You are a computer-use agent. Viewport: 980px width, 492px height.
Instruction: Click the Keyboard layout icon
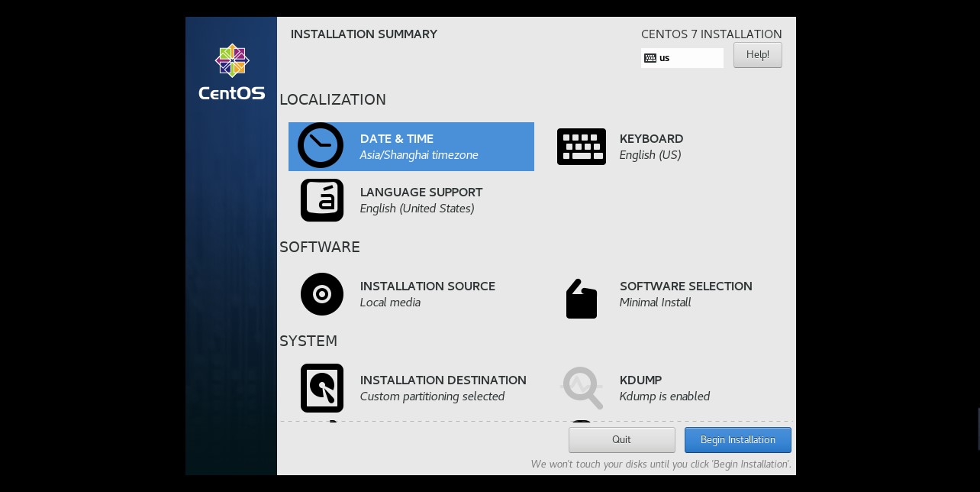(582, 147)
